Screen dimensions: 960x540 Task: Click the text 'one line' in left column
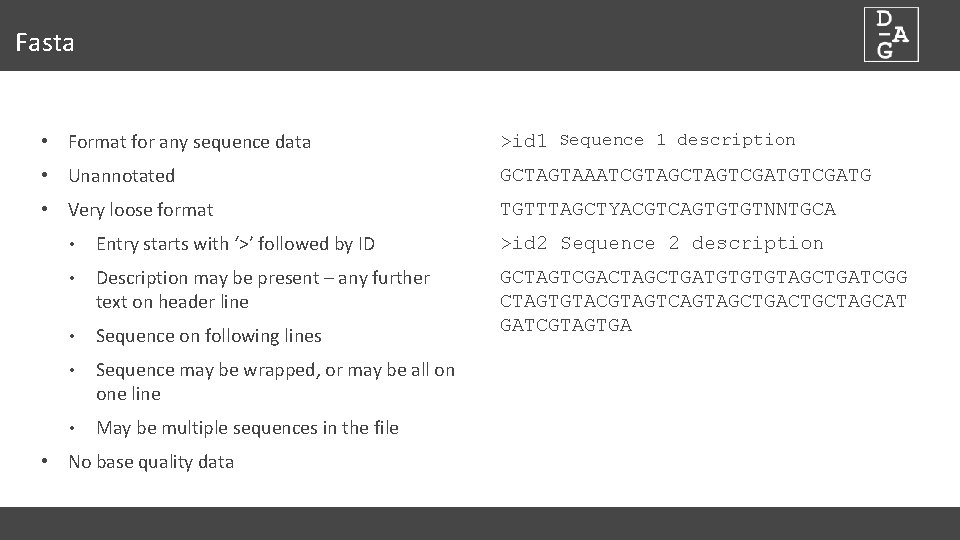coord(128,394)
